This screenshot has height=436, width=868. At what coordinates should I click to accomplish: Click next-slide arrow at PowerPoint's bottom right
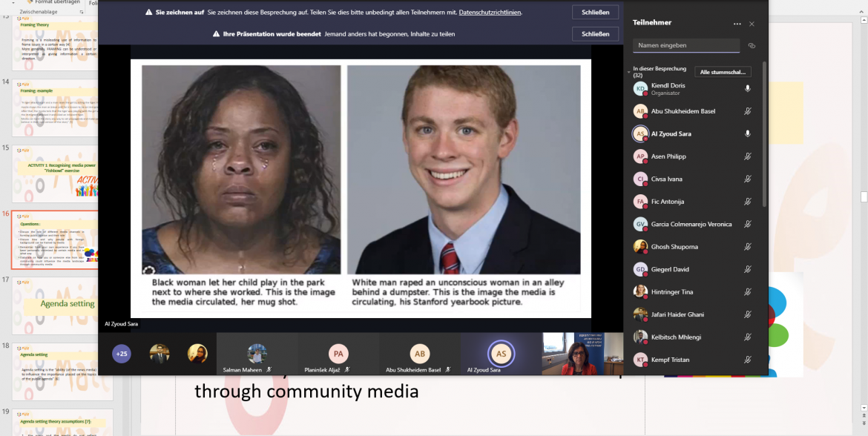tap(864, 424)
